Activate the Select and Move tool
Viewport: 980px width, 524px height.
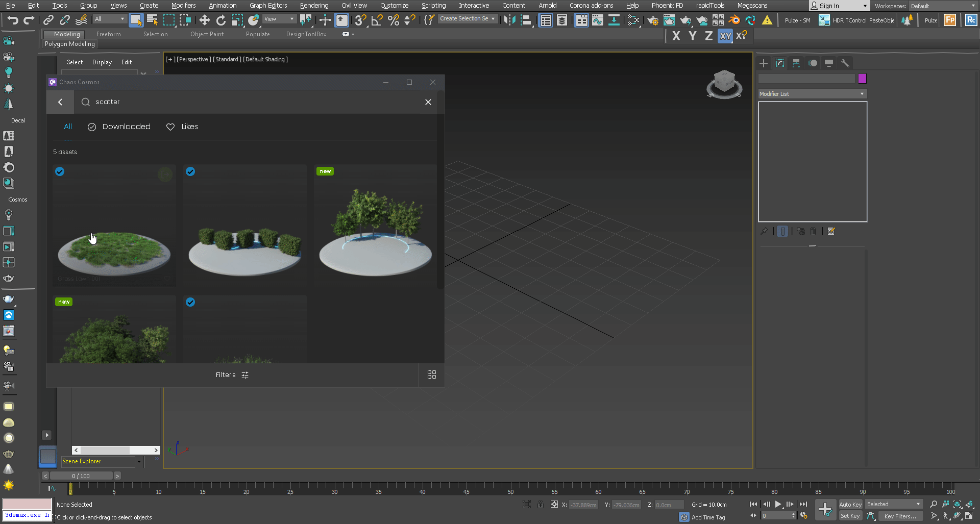[205, 20]
